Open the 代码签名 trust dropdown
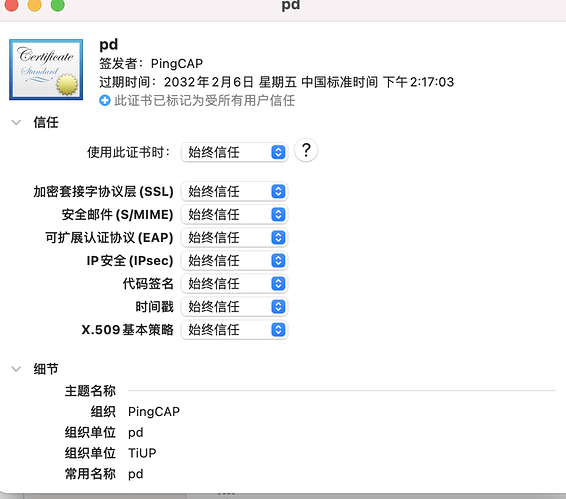This screenshot has height=499, width=566. click(234, 284)
